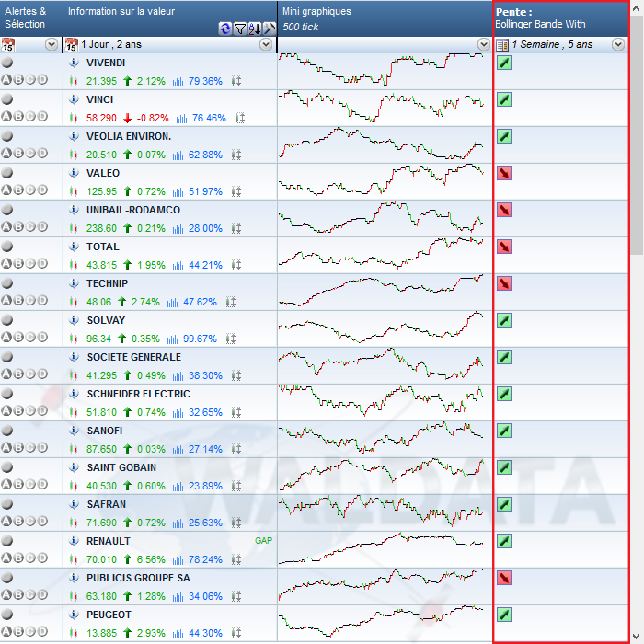The image size is (644, 644).
Task: Click SANOFI price 87.650
Action: [x=101, y=449]
